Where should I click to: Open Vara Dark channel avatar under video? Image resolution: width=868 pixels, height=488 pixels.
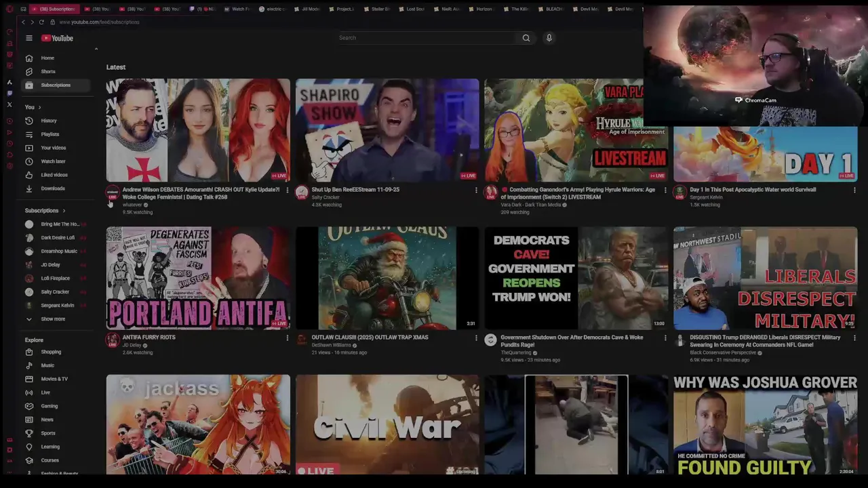pyautogui.click(x=491, y=193)
